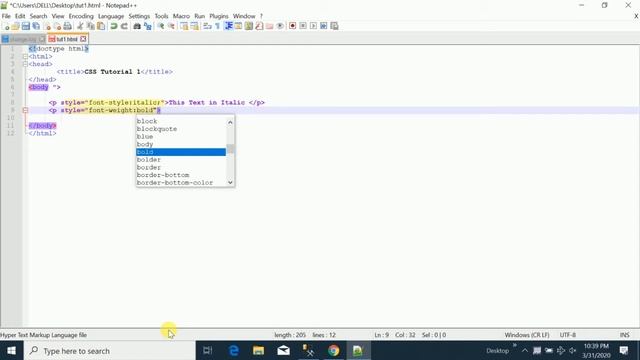Undo with the green arrow icon
The height and width of the screenshot is (360, 640).
(114, 26)
